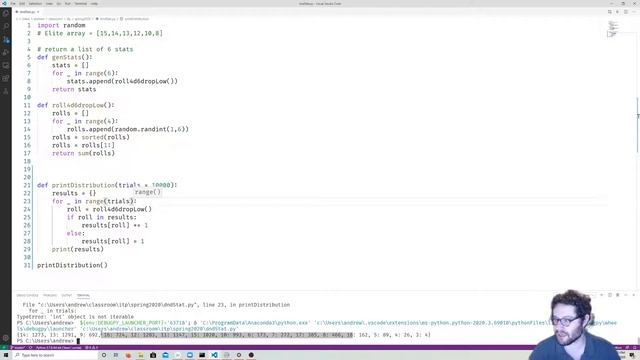Switch to the Problems panel tab
Viewport: 640px width, 360px height.
coord(50,295)
